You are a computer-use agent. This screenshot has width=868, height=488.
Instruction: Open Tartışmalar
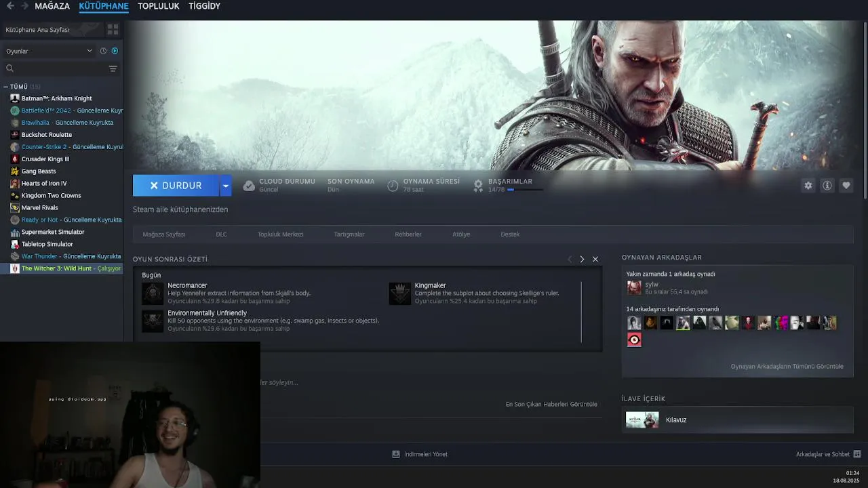pos(349,235)
